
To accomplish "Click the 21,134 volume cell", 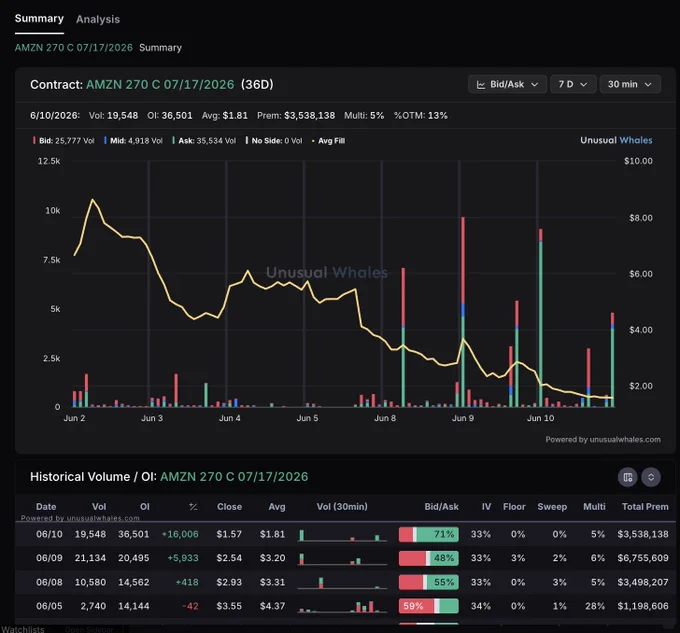I will point(90,558).
